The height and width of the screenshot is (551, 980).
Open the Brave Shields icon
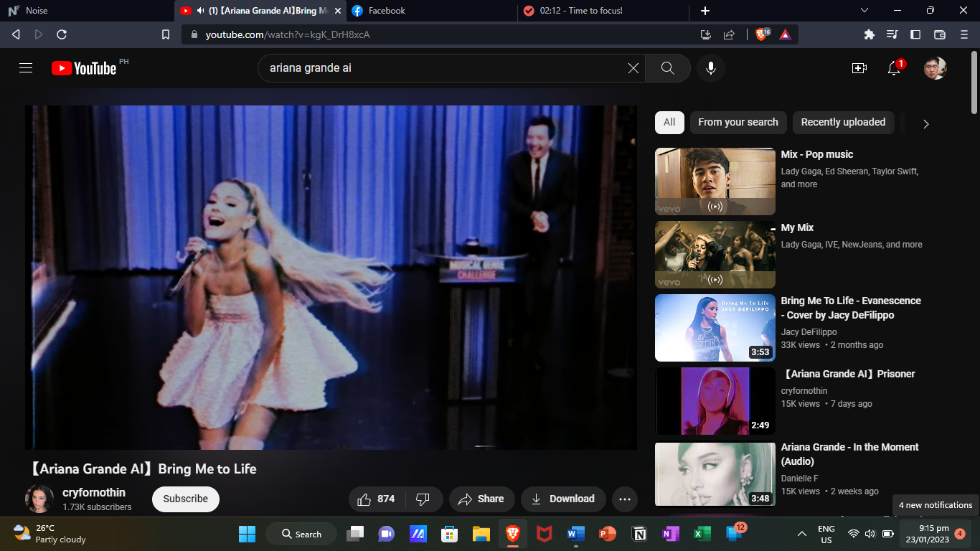pos(762,34)
